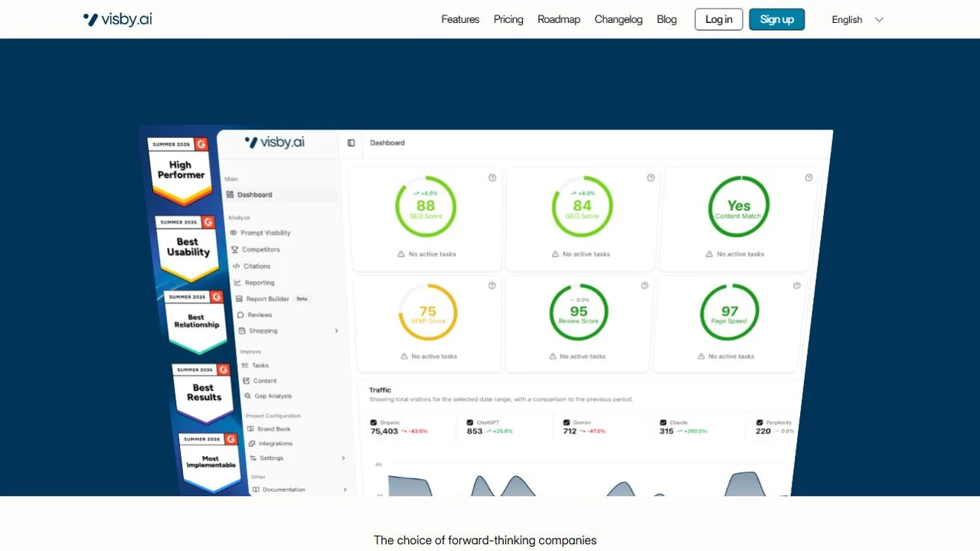
Task: Open the English language dropdown
Action: [x=857, y=19]
